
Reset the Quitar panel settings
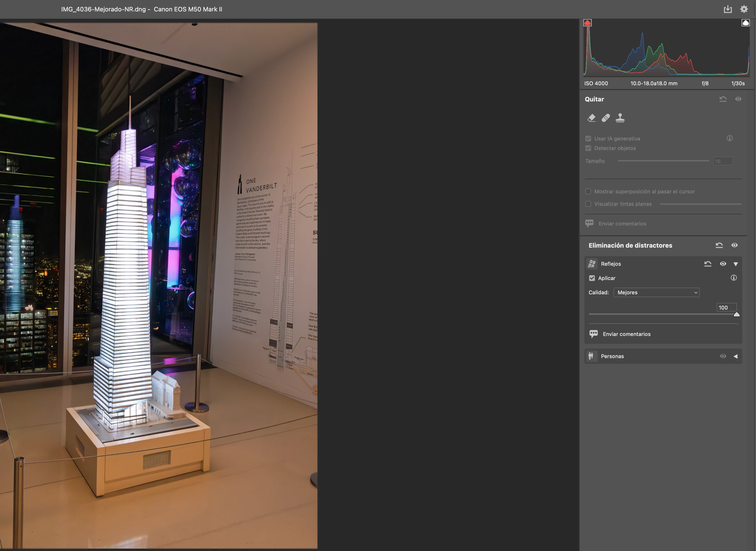coord(723,99)
